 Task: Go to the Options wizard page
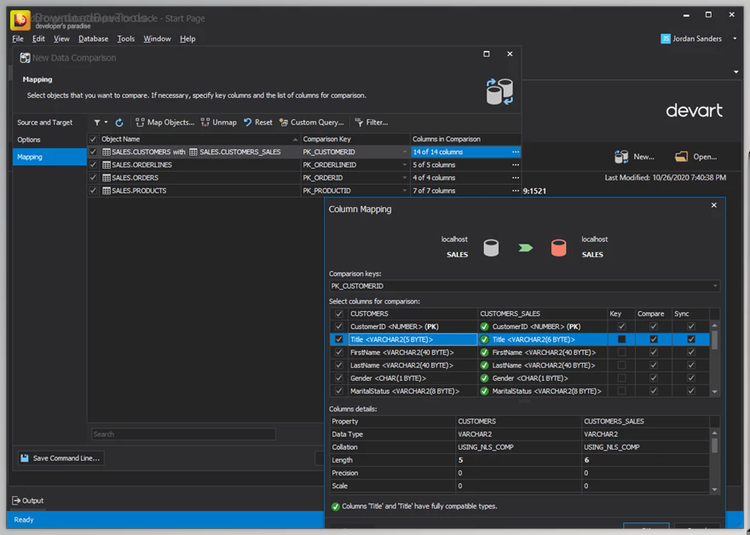click(x=50, y=140)
